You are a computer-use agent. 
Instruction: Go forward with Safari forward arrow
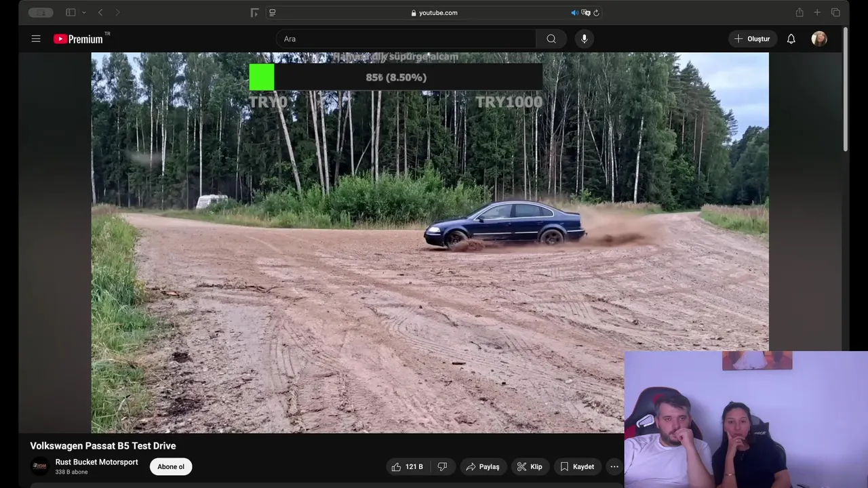(x=117, y=12)
